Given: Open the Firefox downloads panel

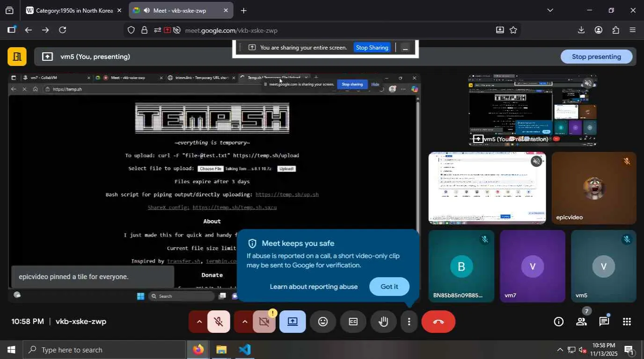Looking at the screenshot, I should [581, 30].
